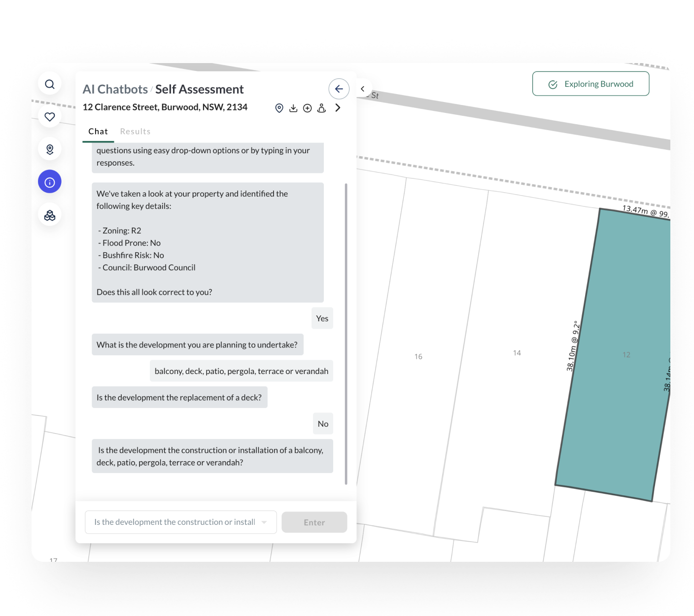Open the search tool in the sidebar
694x616 pixels.
[50, 83]
